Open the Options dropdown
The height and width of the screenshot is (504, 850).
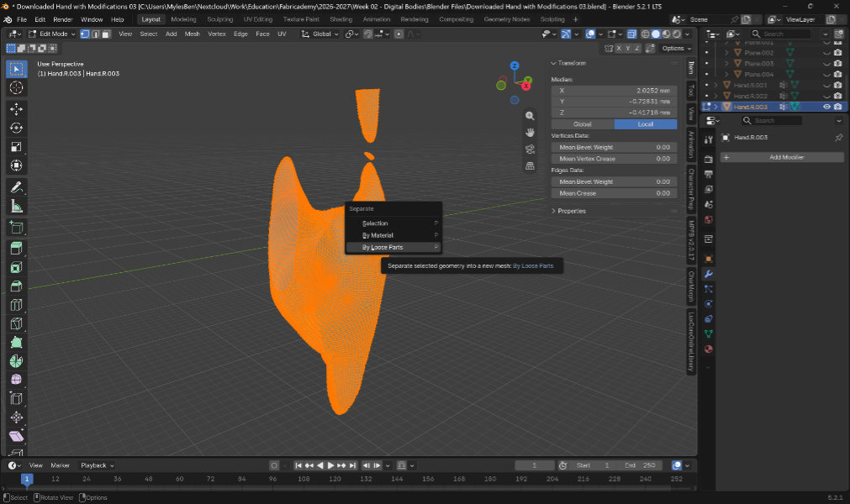click(x=677, y=48)
